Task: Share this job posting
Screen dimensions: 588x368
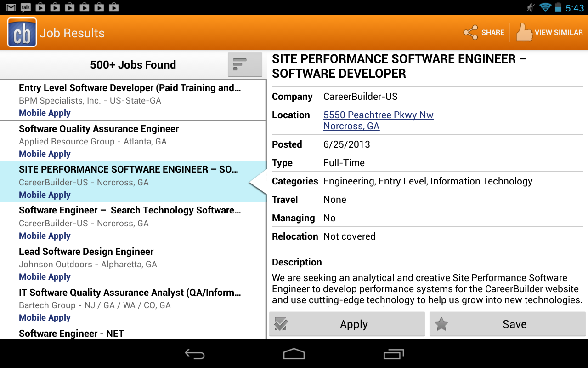Action: coord(484,33)
